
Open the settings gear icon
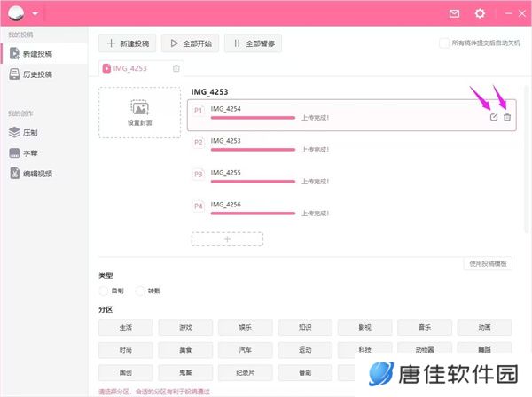(480, 13)
